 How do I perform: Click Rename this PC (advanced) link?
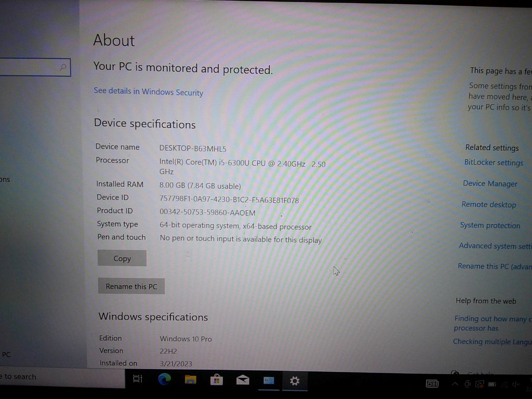(495, 266)
